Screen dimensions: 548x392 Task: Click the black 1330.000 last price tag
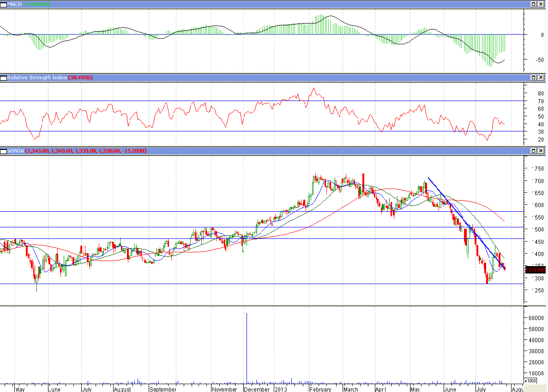pyautogui.click(x=536, y=270)
